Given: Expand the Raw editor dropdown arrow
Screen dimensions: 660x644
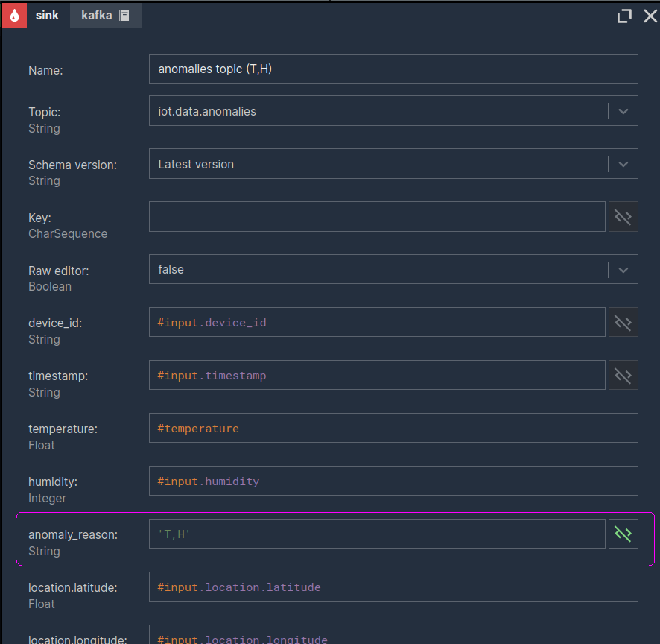Looking at the screenshot, I should (623, 270).
